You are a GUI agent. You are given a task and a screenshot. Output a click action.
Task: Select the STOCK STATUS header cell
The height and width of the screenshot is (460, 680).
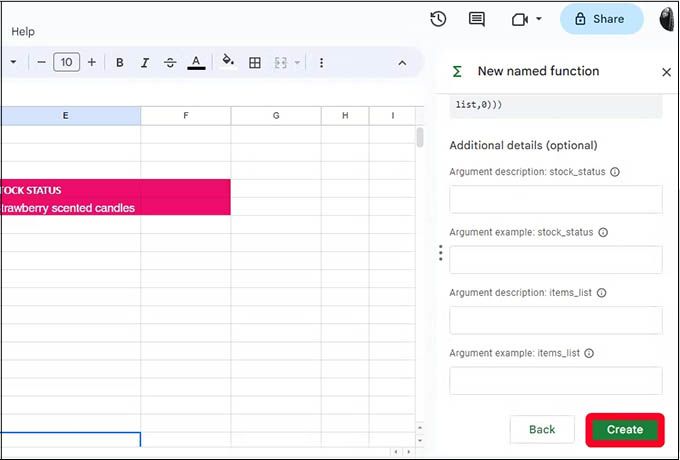point(70,188)
